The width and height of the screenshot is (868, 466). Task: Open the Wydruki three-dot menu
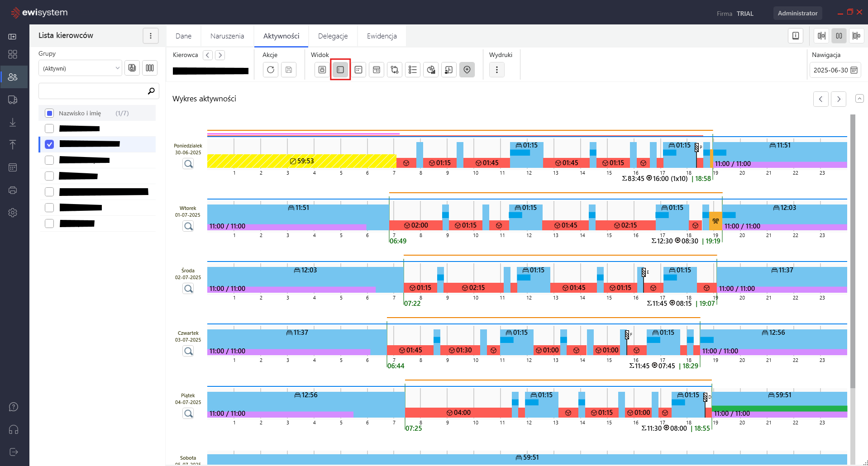[x=497, y=70]
